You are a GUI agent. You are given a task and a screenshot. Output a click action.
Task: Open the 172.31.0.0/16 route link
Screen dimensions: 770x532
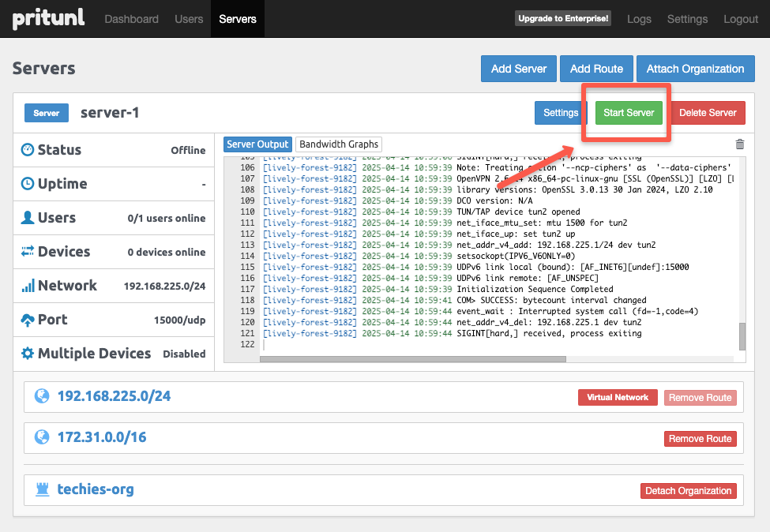[x=102, y=436]
